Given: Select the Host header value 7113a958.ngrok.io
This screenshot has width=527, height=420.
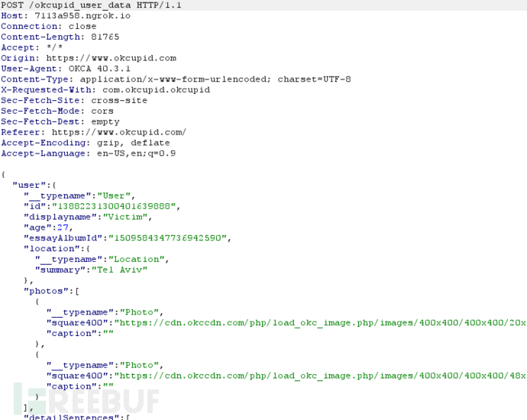Looking at the screenshot, I should (x=82, y=16).
